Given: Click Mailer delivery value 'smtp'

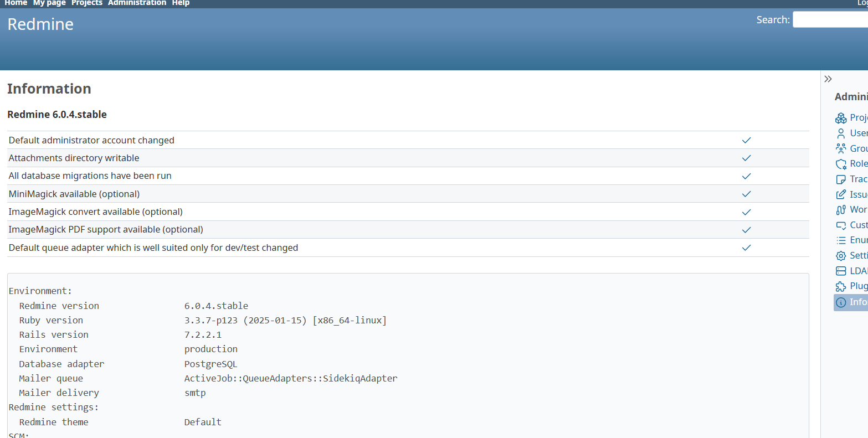Looking at the screenshot, I should [195, 393].
